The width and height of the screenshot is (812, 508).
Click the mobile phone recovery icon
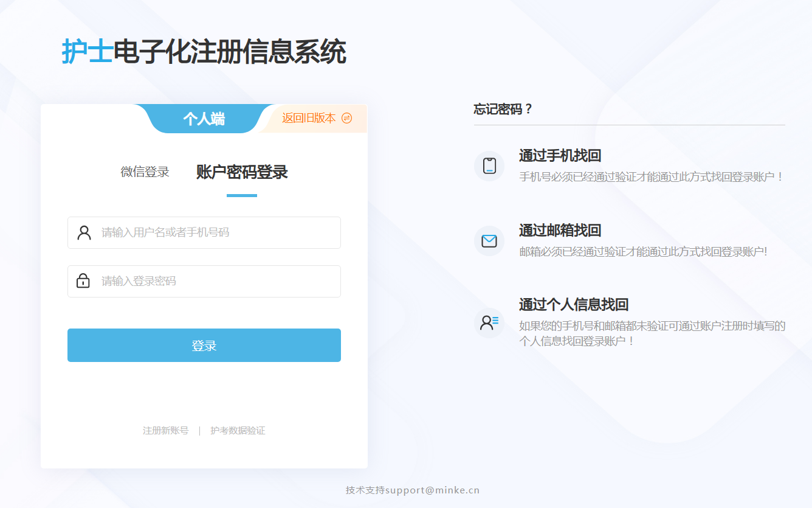489,166
